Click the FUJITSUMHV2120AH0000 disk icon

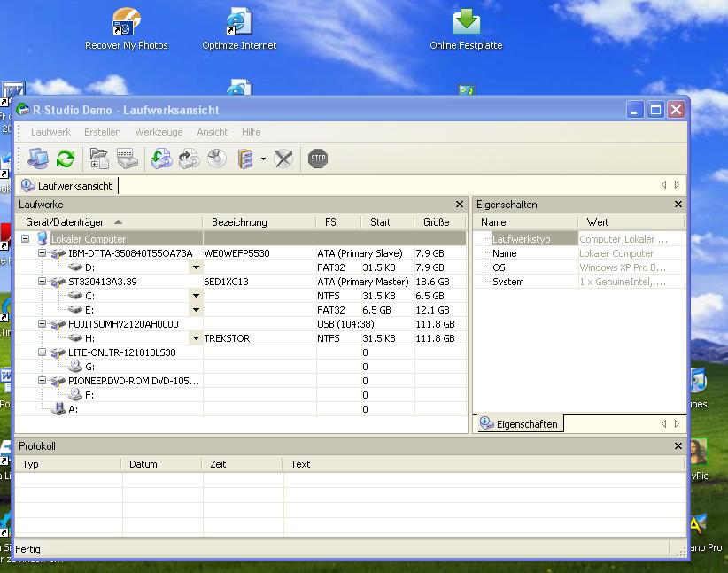click(x=58, y=324)
